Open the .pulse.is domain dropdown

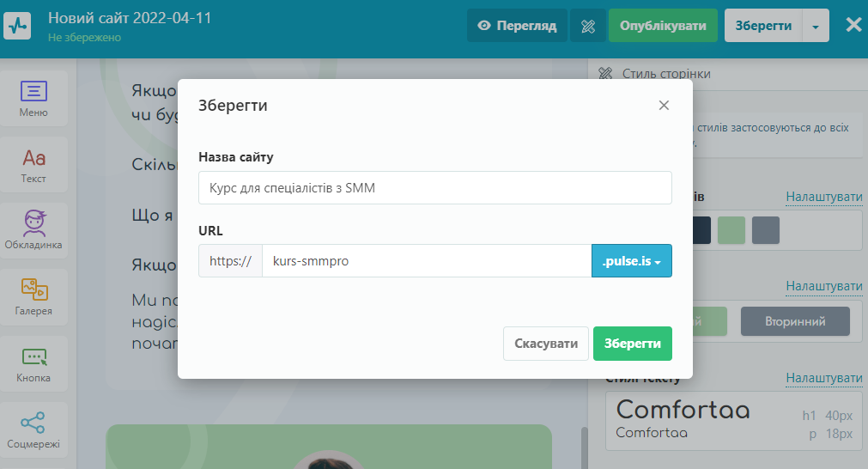632,261
